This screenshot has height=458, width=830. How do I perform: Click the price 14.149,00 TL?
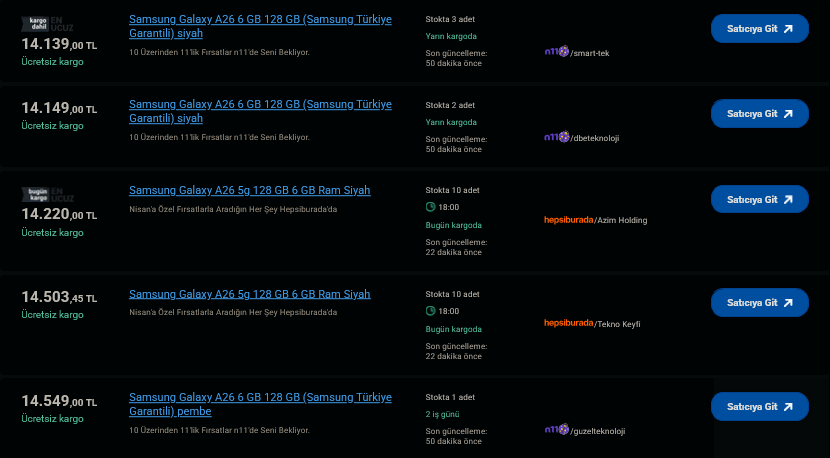(x=59, y=109)
